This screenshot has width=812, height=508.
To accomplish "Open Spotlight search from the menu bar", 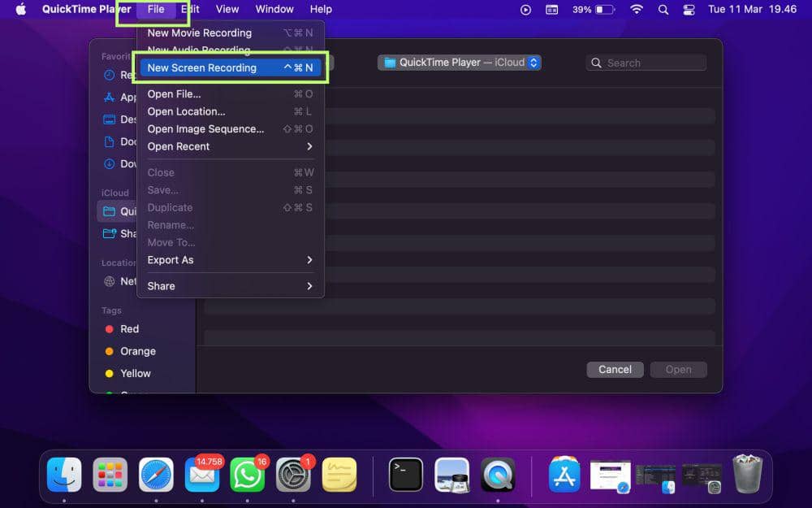I will coord(663,10).
